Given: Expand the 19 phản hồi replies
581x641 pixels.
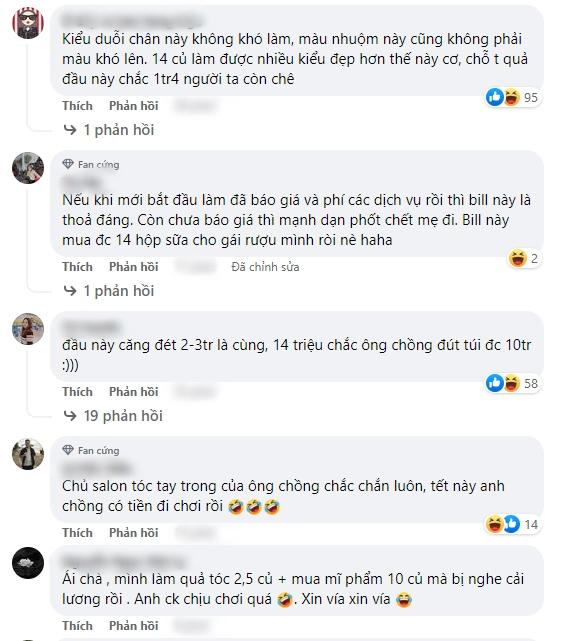Looking at the screenshot, I should click(113, 416).
